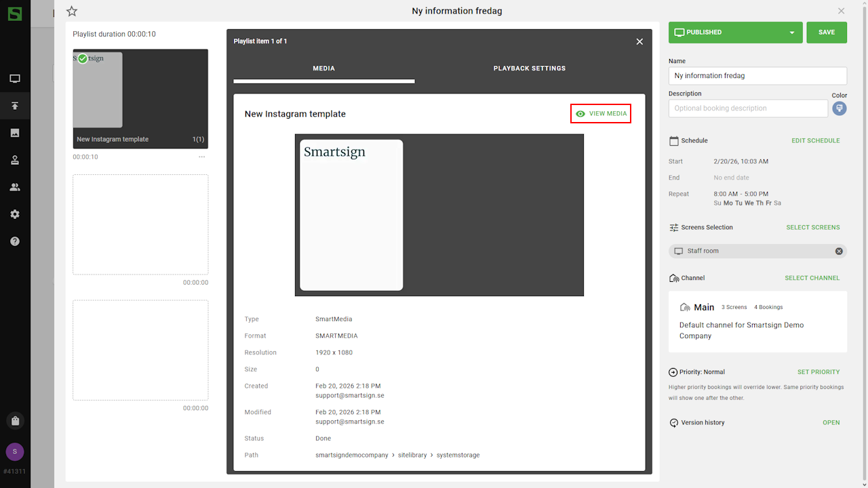Screen dimensions: 868x488
Task: Click View Media eye button
Action: click(601, 114)
